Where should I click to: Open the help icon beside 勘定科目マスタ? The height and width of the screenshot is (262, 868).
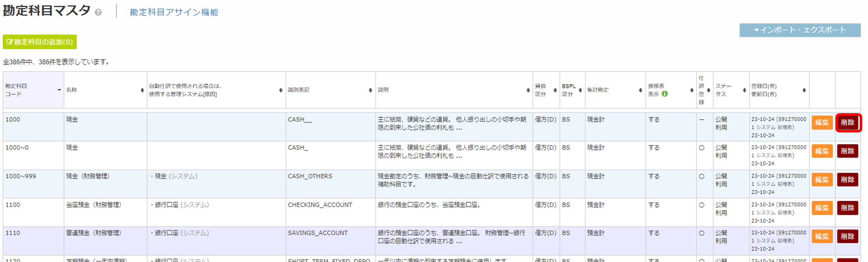(98, 12)
